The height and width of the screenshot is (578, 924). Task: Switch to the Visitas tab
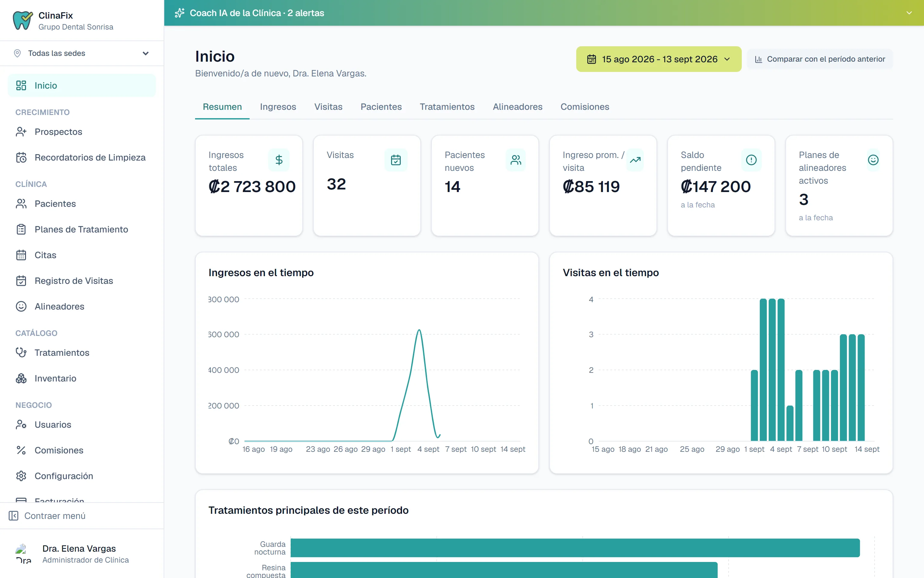click(328, 107)
